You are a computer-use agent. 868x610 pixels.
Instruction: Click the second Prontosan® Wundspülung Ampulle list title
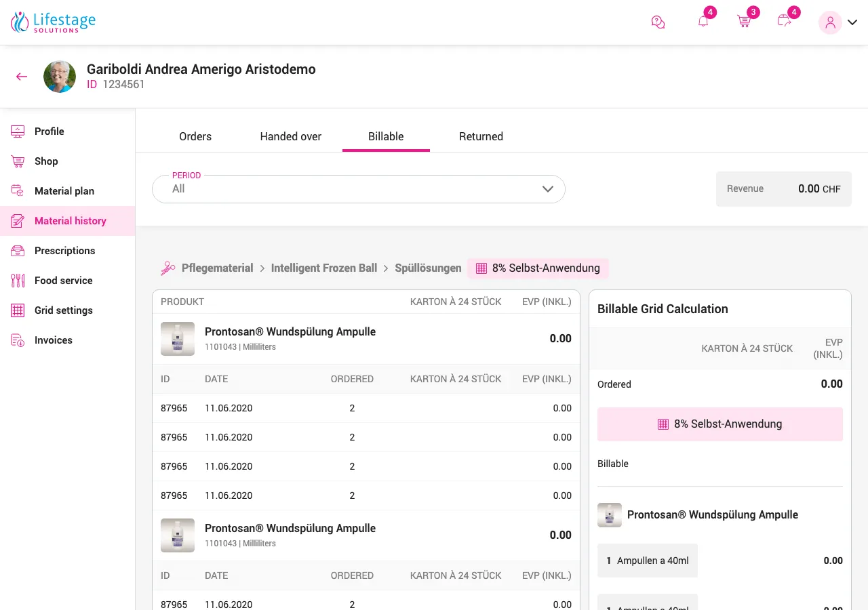tap(290, 529)
